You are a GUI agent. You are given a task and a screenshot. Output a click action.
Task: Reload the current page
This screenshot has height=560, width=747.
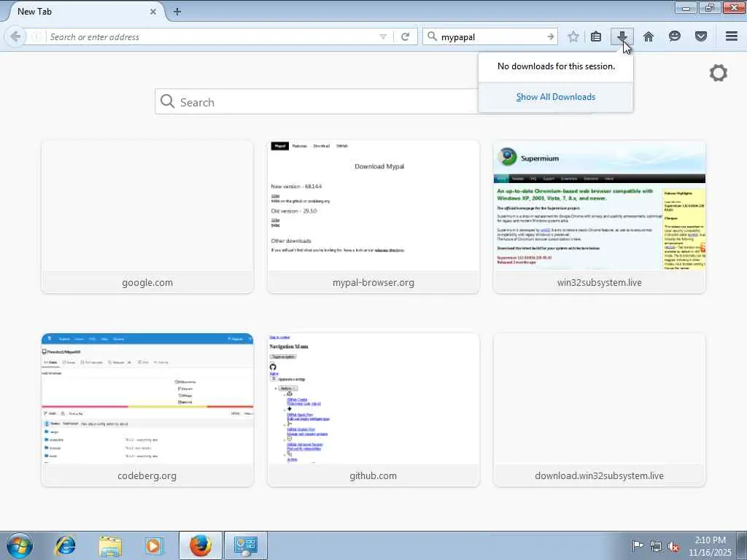[x=406, y=36]
